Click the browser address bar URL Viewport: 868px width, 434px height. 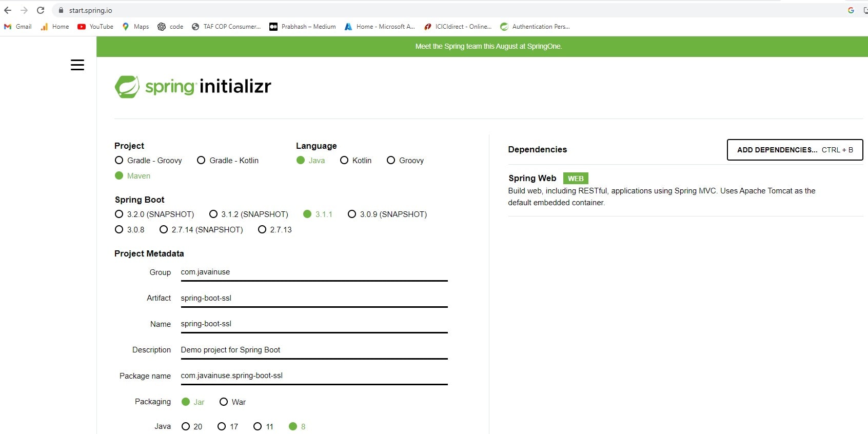point(90,10)
